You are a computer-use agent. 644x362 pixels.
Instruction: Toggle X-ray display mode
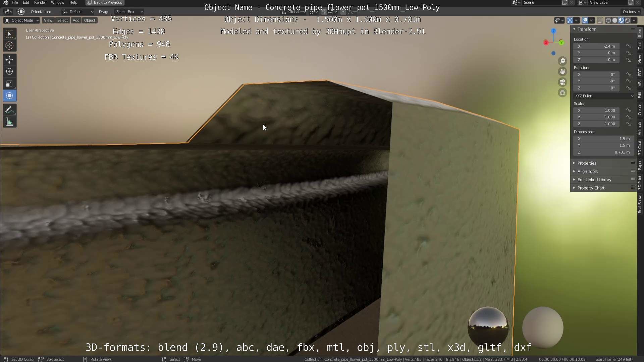coord(600,20)
